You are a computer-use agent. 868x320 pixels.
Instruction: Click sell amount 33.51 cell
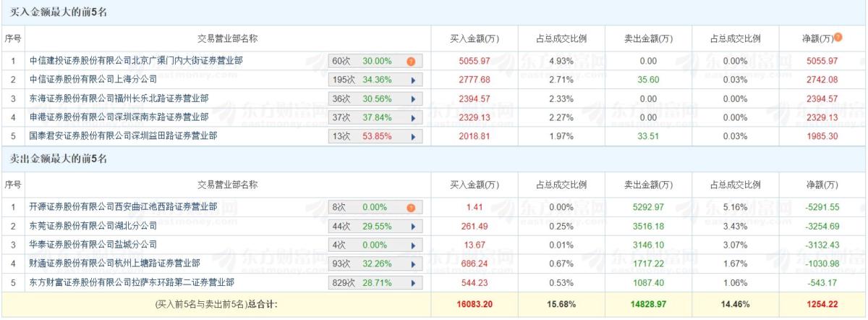pyautogui.click(x=648, y=136)
